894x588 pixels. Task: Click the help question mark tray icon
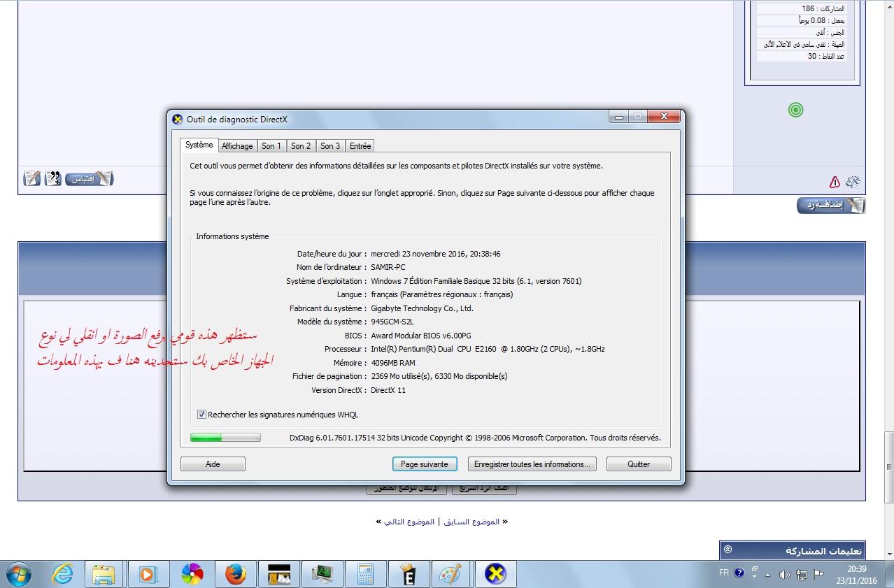pos(739,573)
